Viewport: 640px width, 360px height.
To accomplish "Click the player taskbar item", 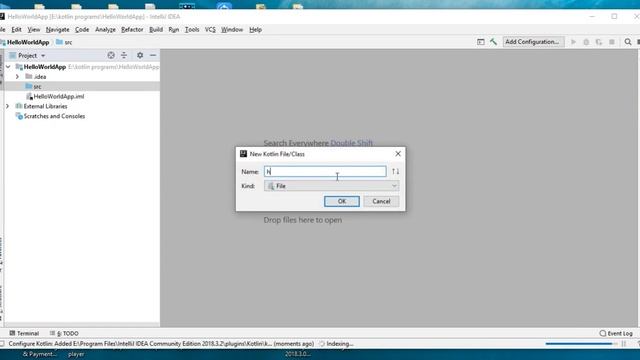I will click(x=76, y=354).
